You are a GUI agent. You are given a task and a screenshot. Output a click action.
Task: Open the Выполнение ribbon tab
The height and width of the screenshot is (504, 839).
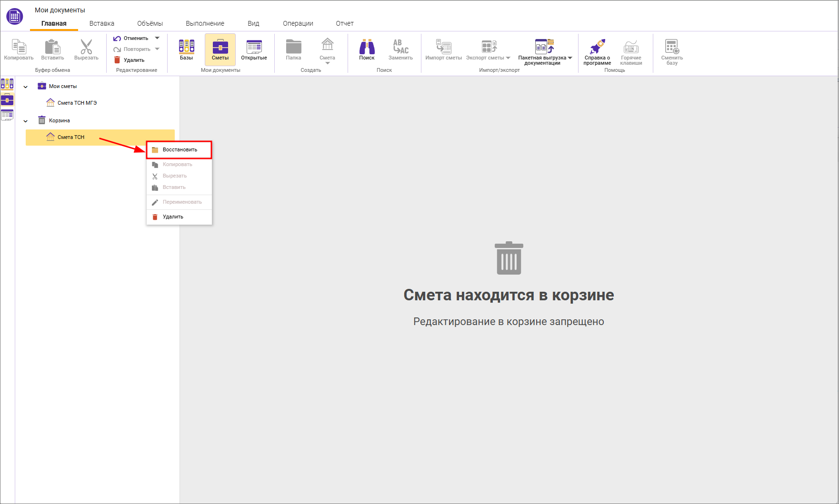[205, 23]
